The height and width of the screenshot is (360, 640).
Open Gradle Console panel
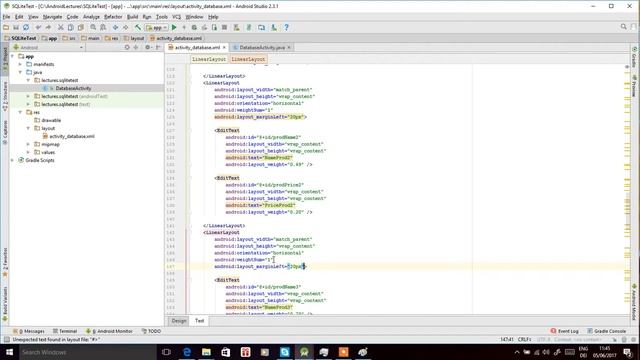point(607,331)
